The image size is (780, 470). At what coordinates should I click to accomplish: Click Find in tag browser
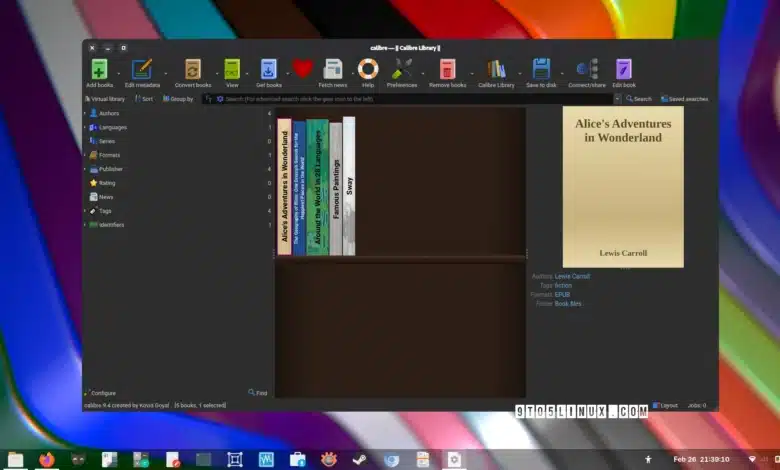tap(258, 393)
